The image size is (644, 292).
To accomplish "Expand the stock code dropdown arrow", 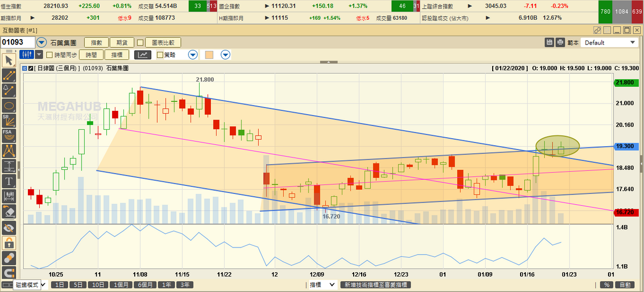I will click(41, 42).
